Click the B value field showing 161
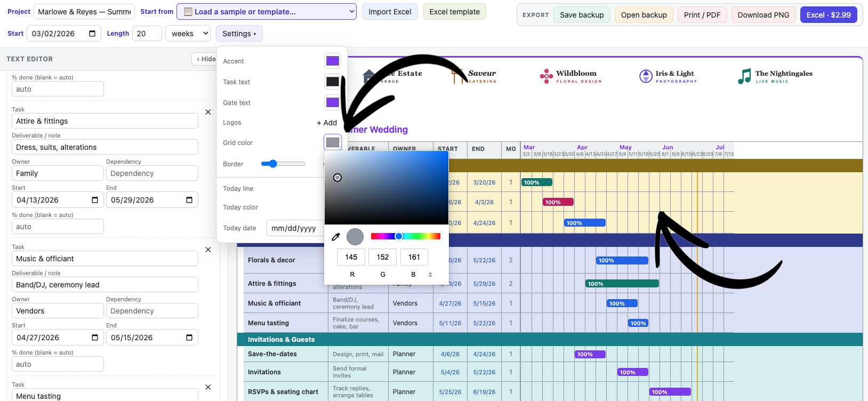This screenshot has width=868, height=401. (414, 257)
